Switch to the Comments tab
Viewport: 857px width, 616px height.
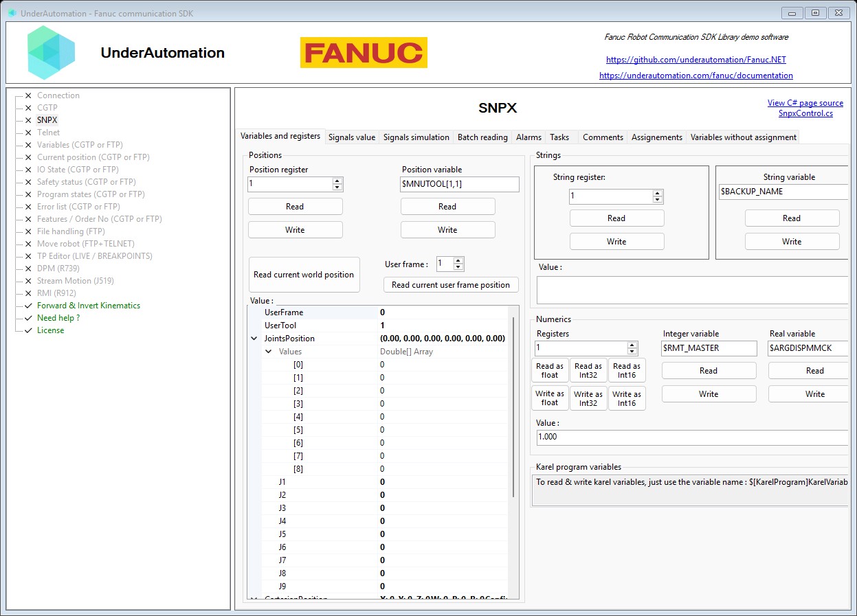[x=603, y=137]
